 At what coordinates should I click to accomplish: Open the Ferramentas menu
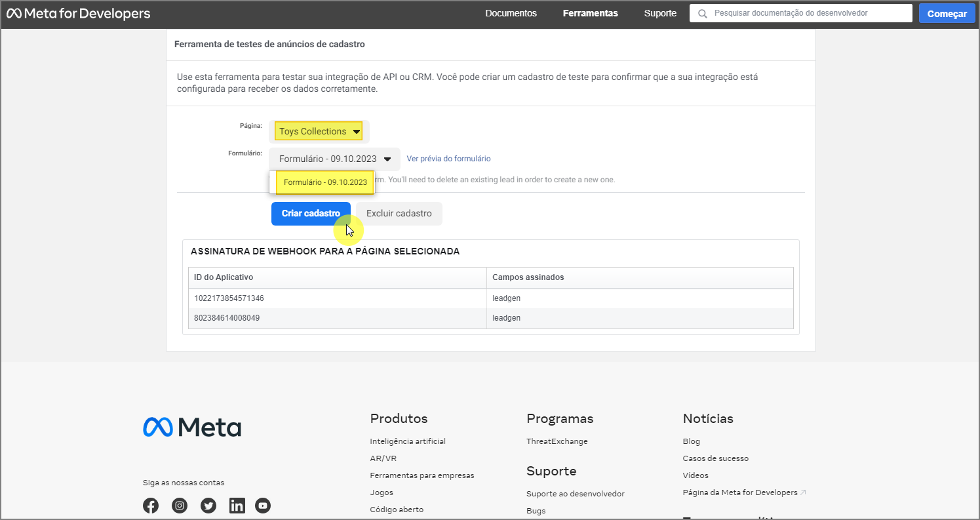[x=590, y=13]
